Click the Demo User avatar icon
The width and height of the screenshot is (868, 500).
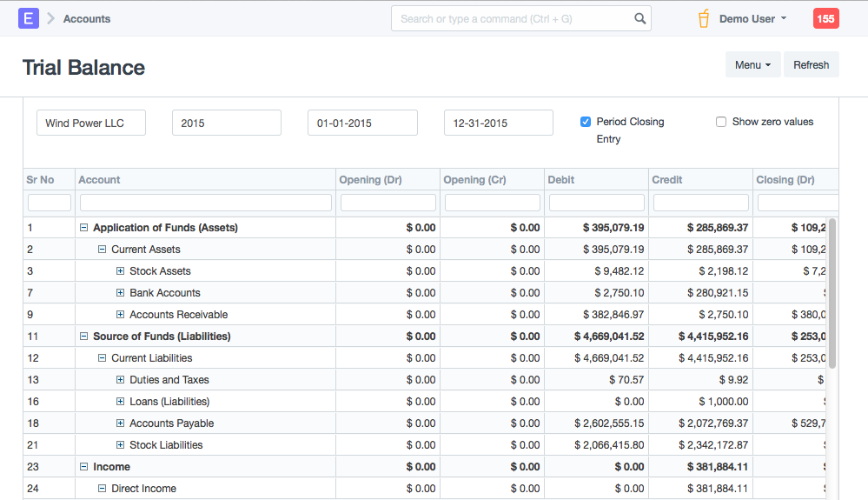704,18
